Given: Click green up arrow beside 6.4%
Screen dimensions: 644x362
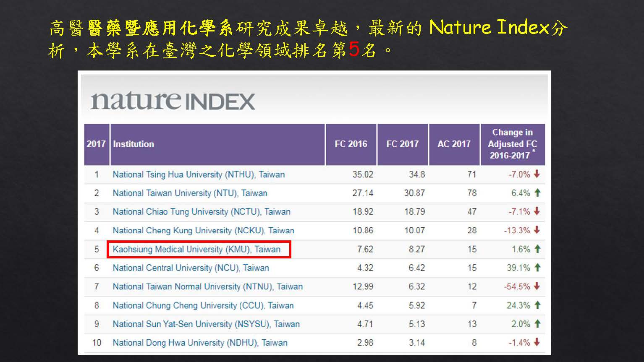Looking at the screenshot, I should click(537, 193).
